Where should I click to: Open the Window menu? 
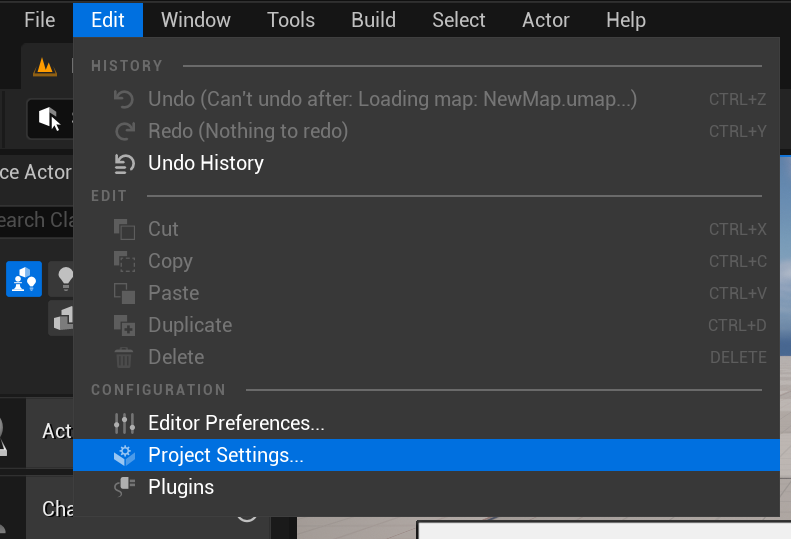pos(196,20)
